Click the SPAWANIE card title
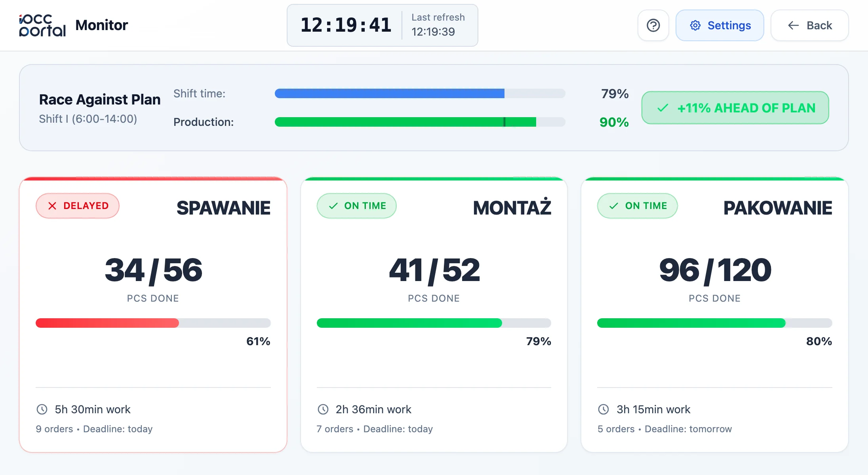868x475 pixels. 224,208
